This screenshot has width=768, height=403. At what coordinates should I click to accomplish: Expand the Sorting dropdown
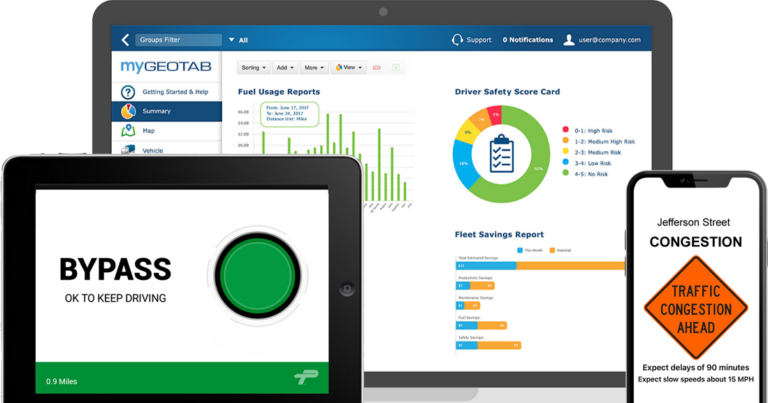click(x=252, y=67)
